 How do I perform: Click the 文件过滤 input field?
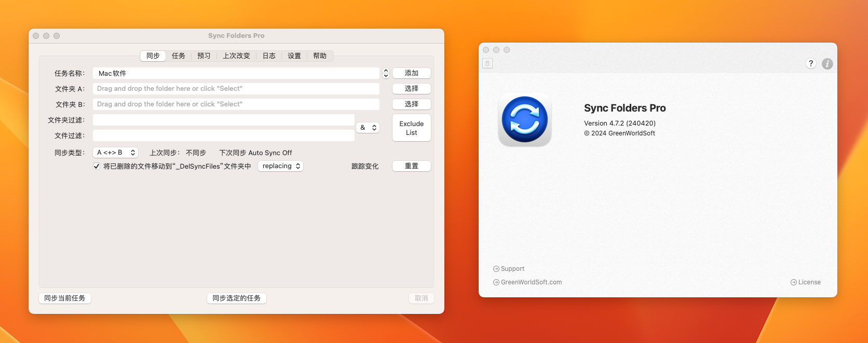224,135
